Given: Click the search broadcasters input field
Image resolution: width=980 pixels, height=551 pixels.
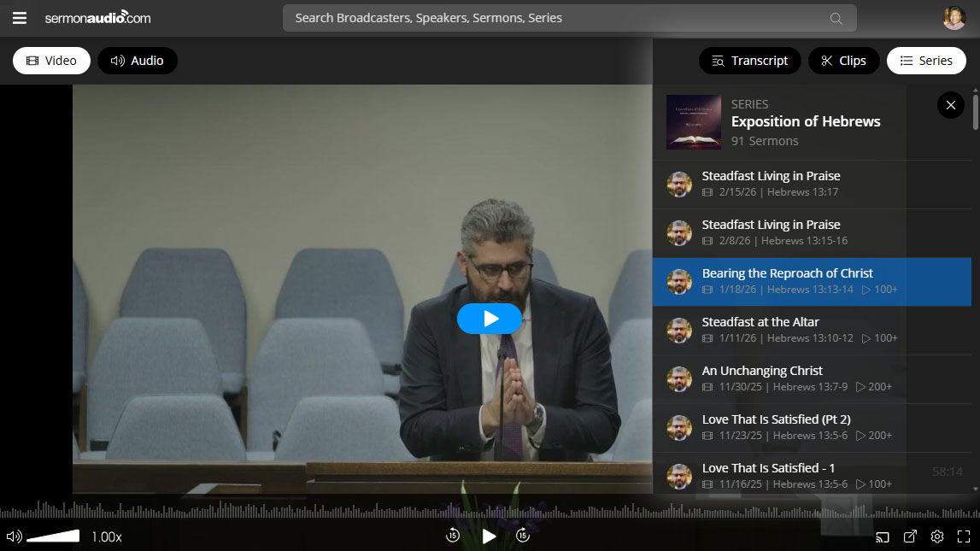Looking at the screenshot, I should 555,18.
